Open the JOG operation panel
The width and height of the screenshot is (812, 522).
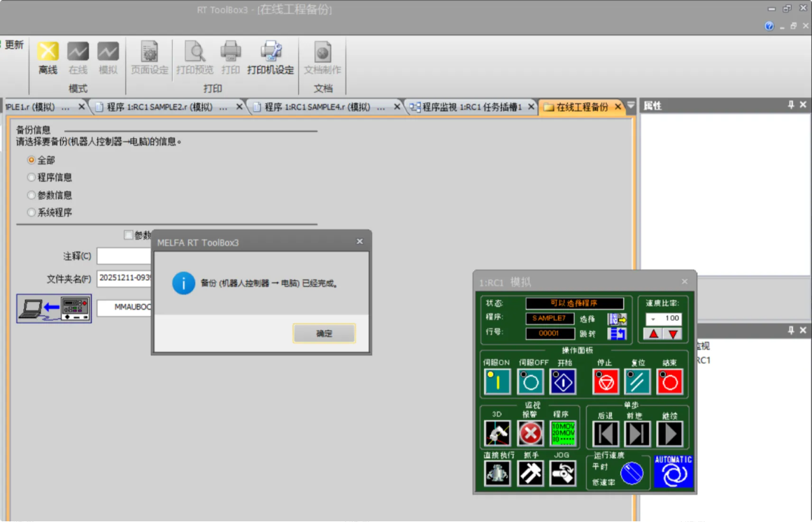(562, 473)
